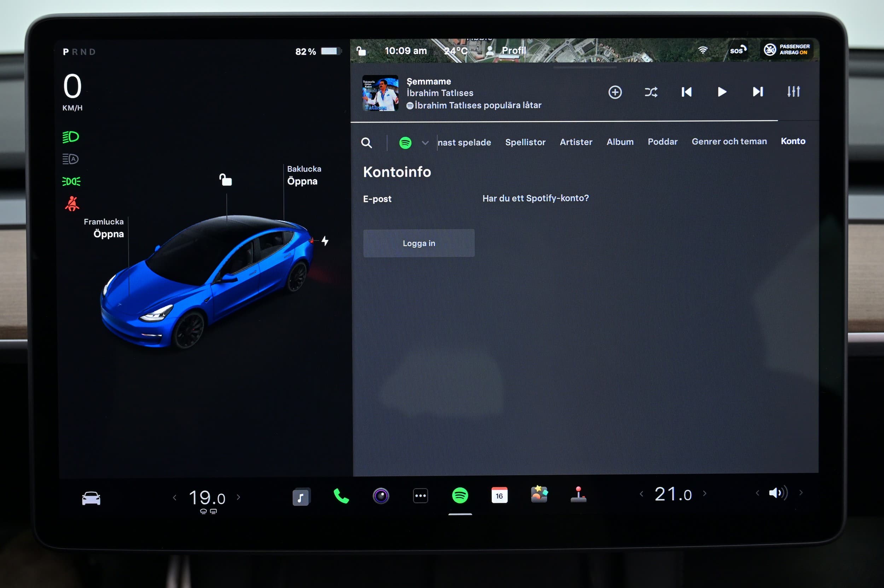This screenshot has height=588, width=884.
Task: Switch to the Spellistor tab
Action: click(x=525, y=142)
